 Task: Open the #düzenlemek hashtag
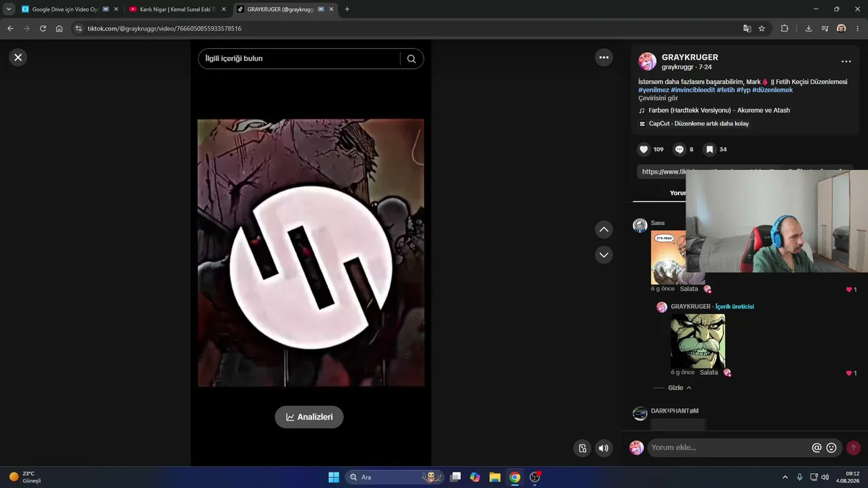pos(772,90)
